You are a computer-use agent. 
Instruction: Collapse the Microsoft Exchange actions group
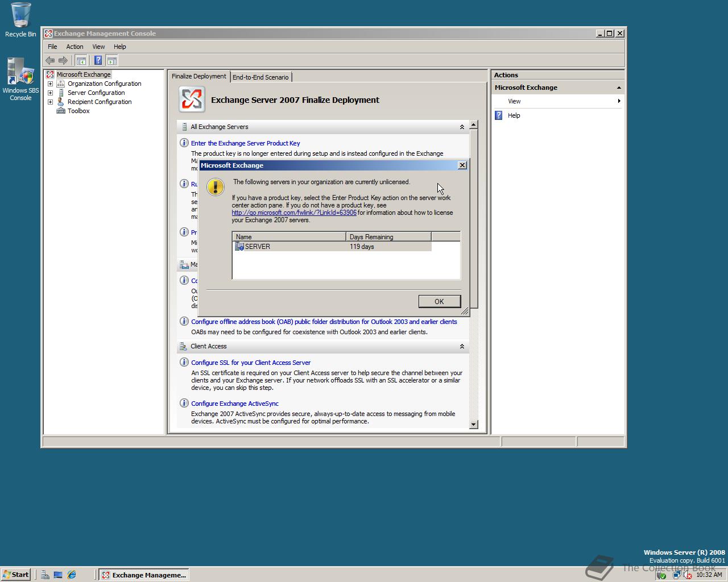(619, 88)
